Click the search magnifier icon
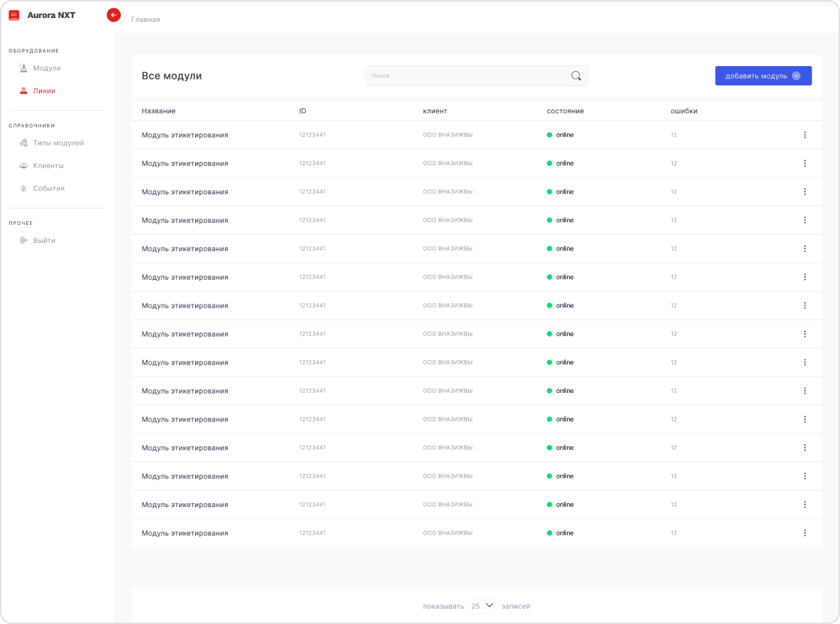 pyautogui.click(x=576, y=76)
